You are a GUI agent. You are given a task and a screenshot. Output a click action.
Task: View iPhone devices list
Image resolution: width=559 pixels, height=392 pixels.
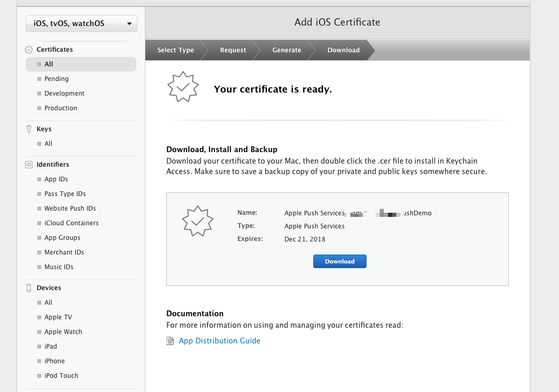pyautogui.click(x=54, y=361)
